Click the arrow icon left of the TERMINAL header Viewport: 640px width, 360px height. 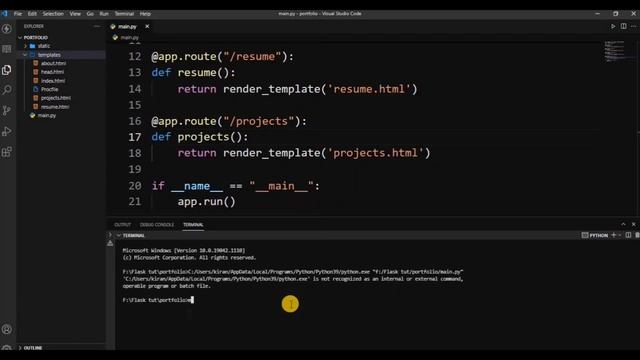click(110, 235)
